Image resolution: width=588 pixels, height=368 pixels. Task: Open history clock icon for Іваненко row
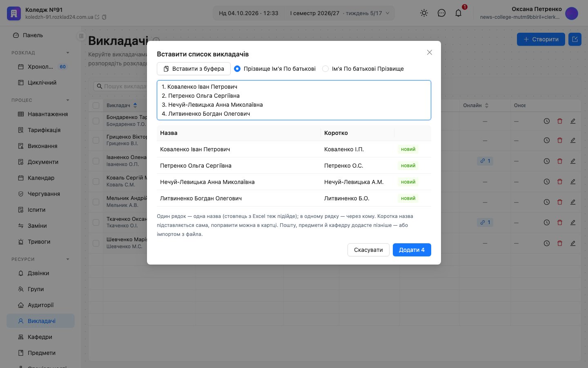(547, 161)
